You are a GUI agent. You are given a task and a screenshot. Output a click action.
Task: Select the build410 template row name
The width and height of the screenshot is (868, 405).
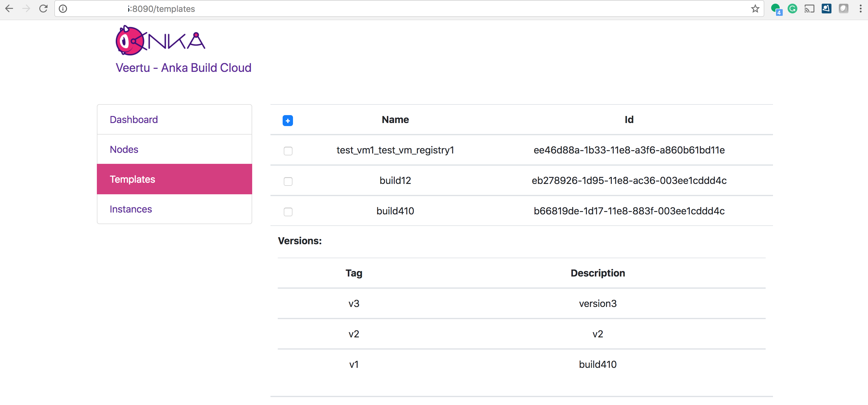(395, 211)
